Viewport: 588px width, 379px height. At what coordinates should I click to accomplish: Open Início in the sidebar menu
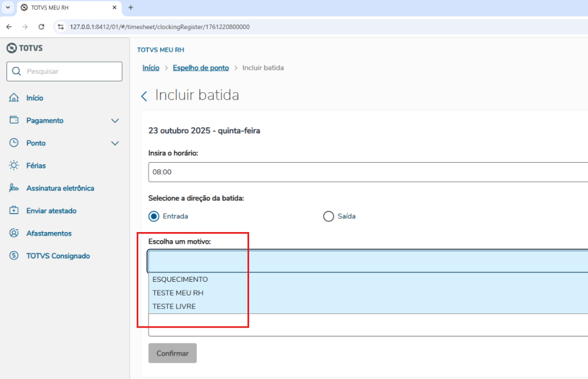34,98
